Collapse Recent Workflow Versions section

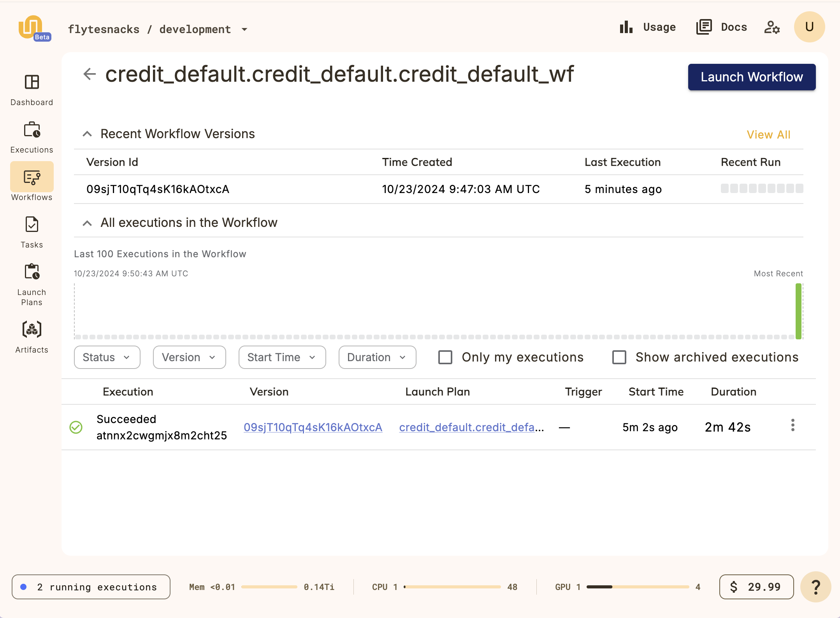tap(87, 134)
